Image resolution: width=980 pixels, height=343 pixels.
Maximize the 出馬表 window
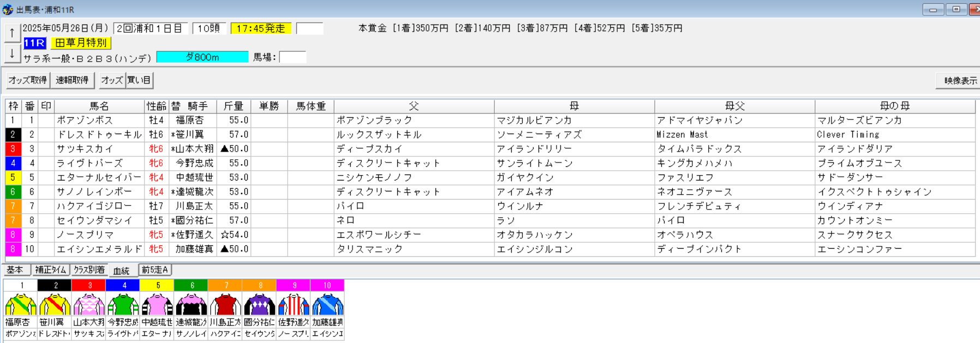pyautogui.click(x=956, y=9)
